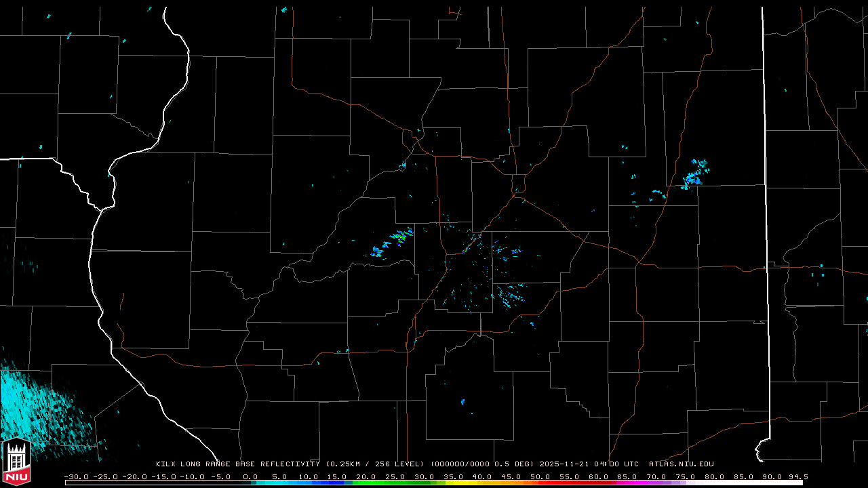Click the KILX Long Range Base Reflectivity title
This screenshot has width=868, height=488.
click(x=237, y=464)
